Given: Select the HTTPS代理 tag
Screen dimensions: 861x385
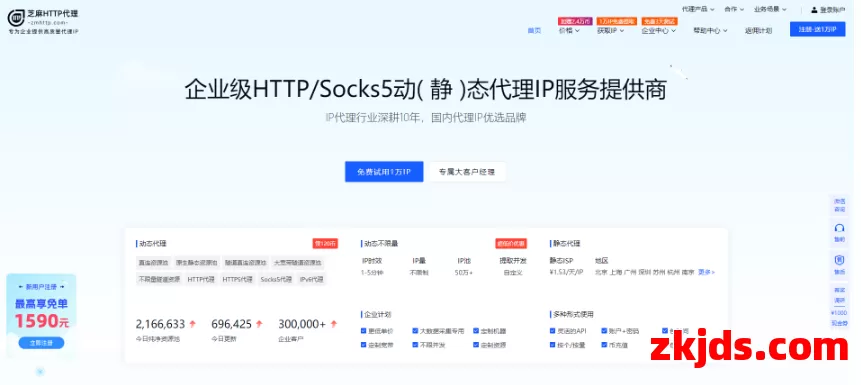Looking at the screenshot, I should pos(237,279).
